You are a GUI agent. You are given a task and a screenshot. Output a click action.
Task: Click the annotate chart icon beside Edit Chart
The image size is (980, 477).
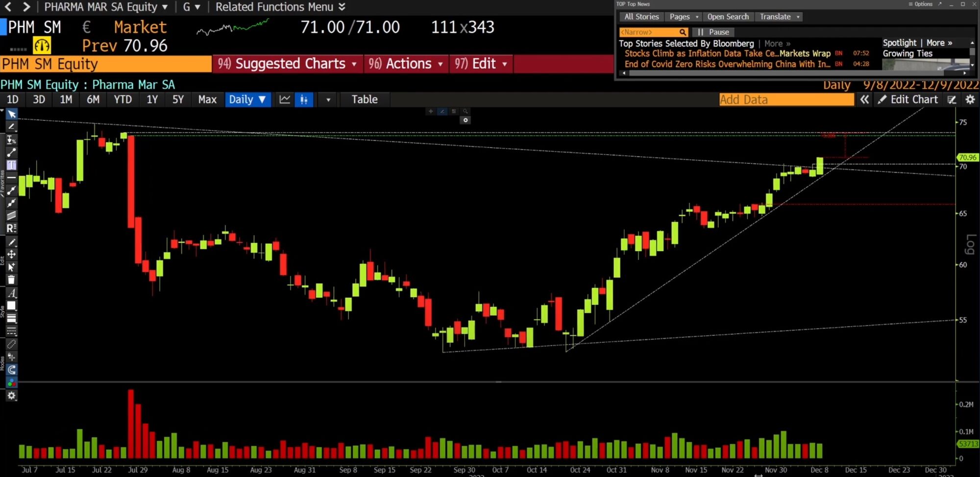click(952, 100)
